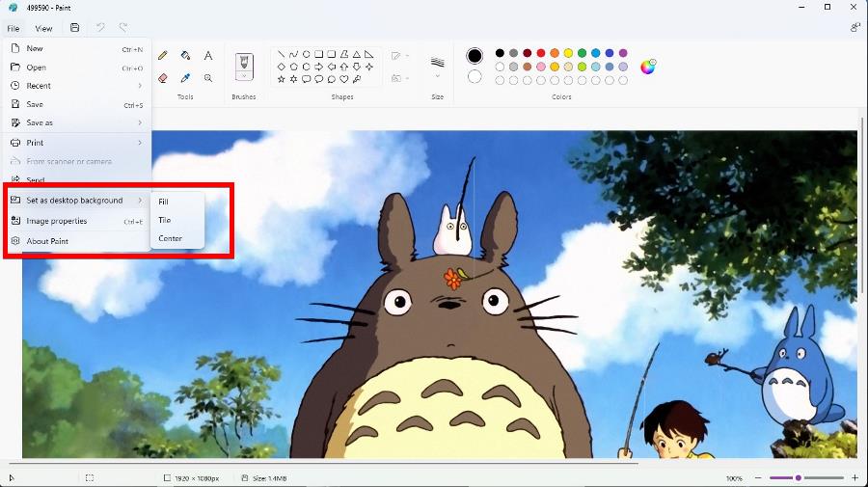Select the Right triangle shape
The image size is (868, 487).
coord(368,54)
